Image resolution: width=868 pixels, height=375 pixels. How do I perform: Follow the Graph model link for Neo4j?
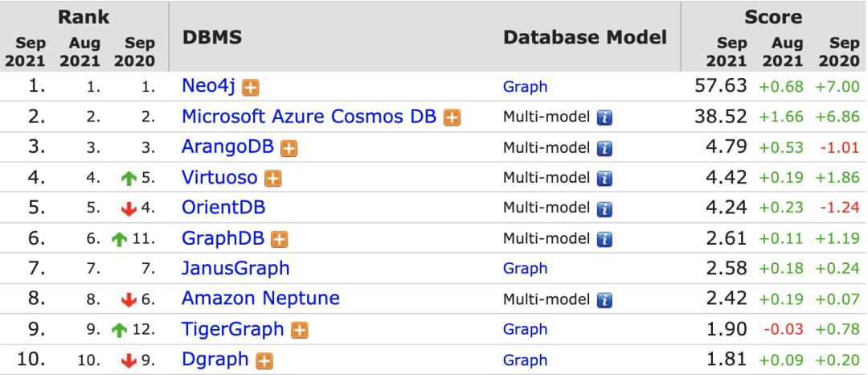point(526,87)
